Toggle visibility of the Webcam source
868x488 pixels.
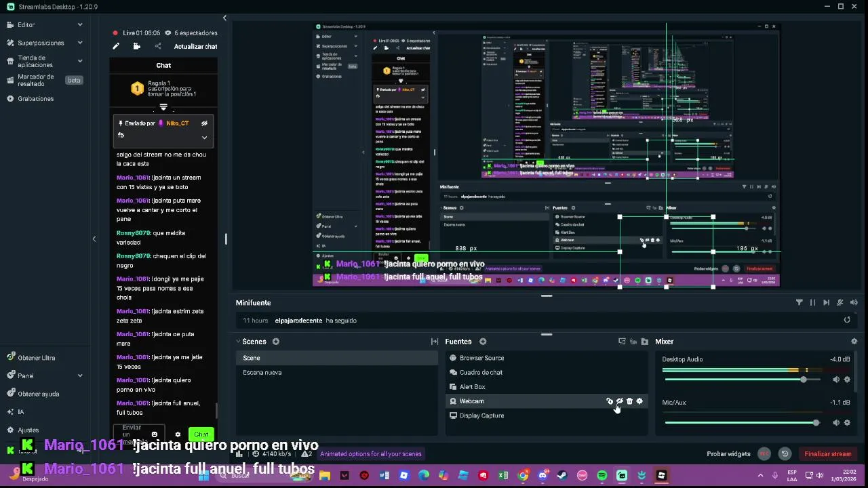620,401
